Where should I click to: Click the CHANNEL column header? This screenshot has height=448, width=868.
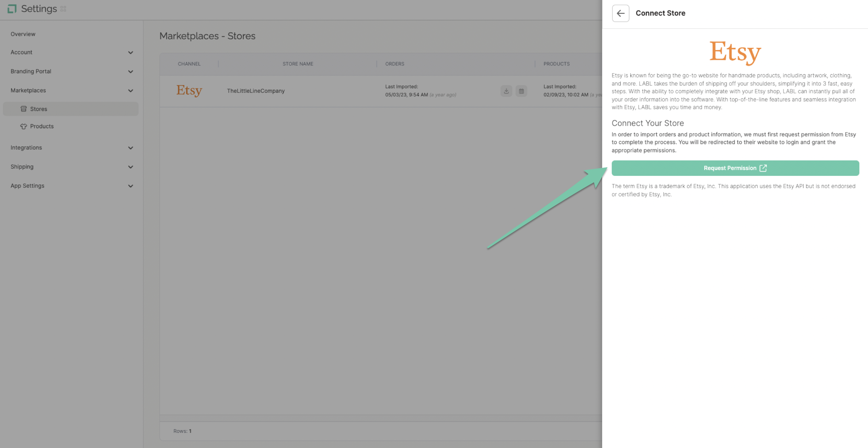click(189, 64)
